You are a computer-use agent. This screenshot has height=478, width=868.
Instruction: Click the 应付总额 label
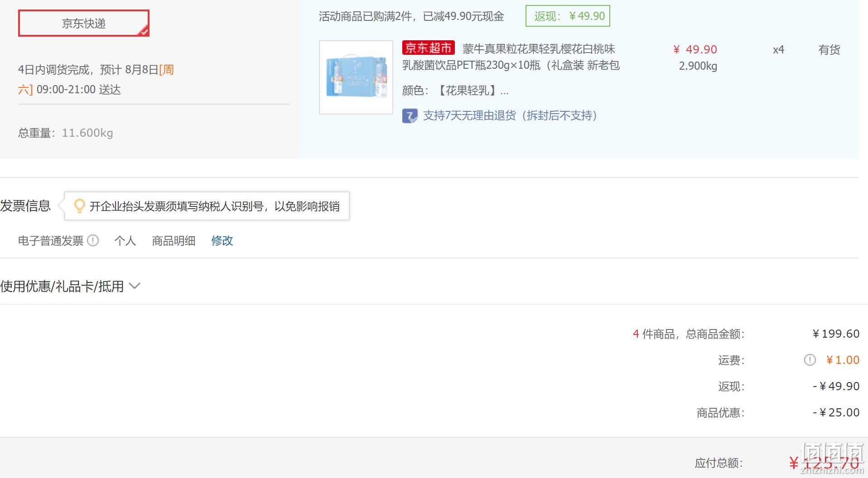pyautogui.click(x=719, y=463)
